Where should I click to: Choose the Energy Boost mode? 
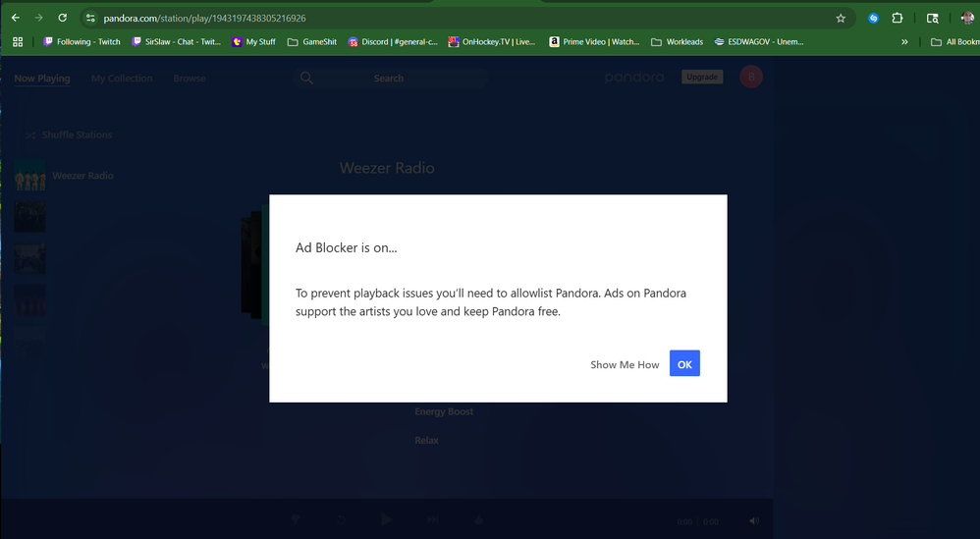(x=444, y=411)
